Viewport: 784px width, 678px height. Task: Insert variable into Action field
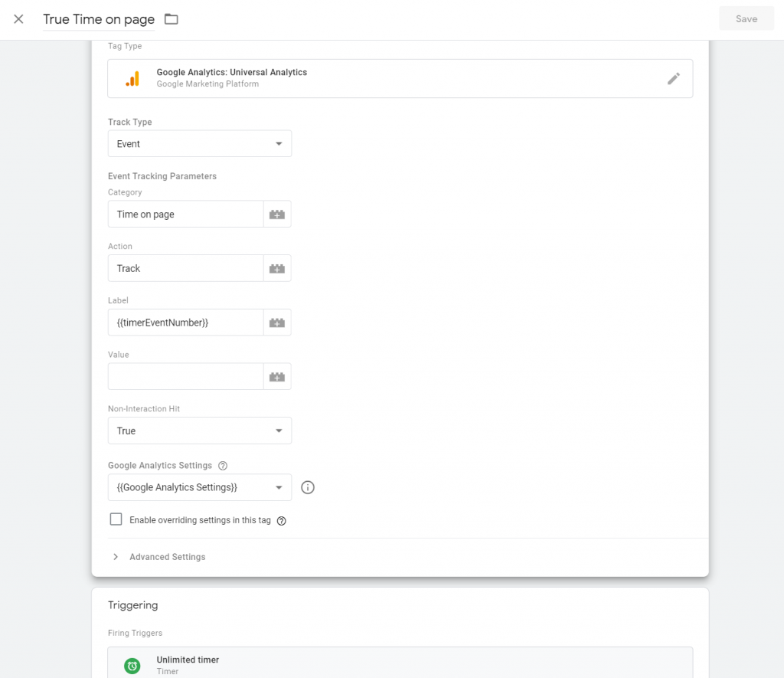[277, 268]
